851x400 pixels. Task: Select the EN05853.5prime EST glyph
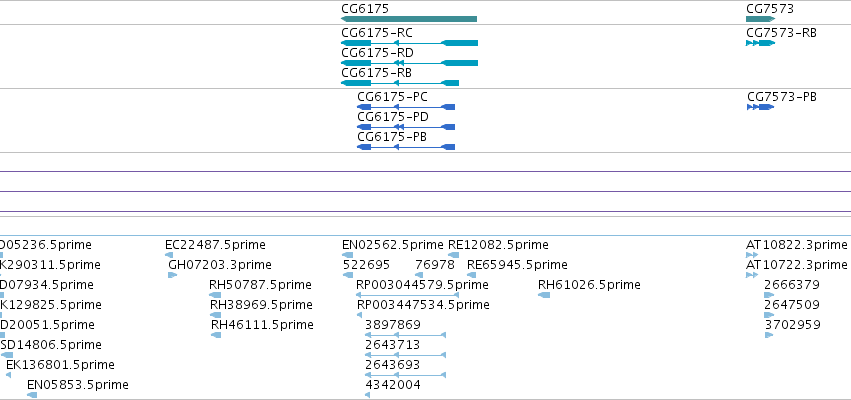tap(32, 395)
